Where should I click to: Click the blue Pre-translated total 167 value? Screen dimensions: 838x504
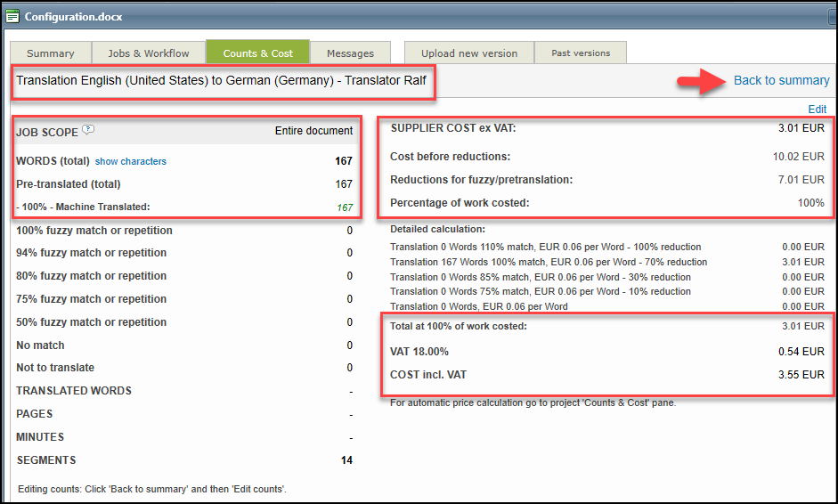pyautogui.click(x=343, y=184)
